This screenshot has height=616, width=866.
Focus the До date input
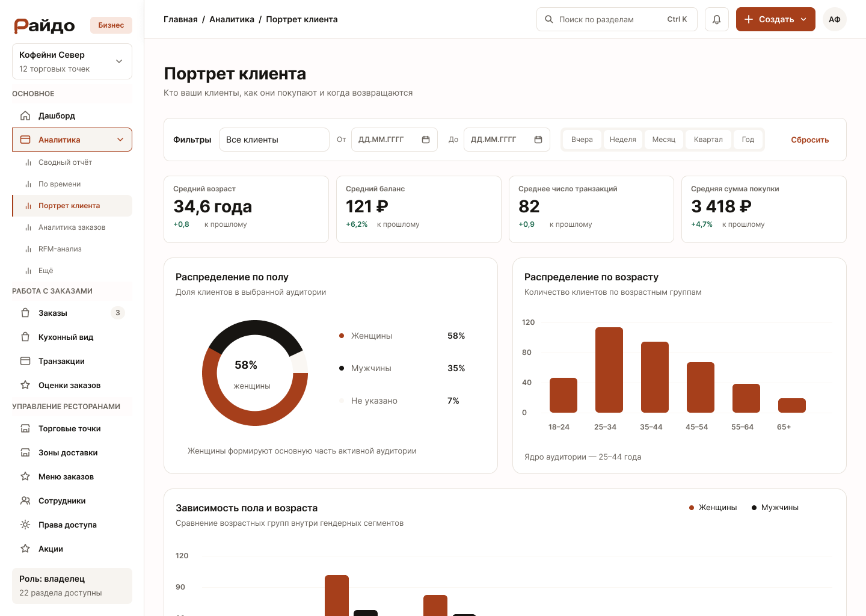point(507,140)
